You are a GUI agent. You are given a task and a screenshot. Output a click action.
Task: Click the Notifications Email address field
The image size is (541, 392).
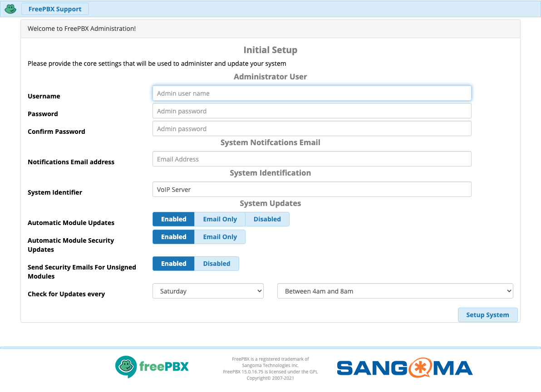point(312,159)
